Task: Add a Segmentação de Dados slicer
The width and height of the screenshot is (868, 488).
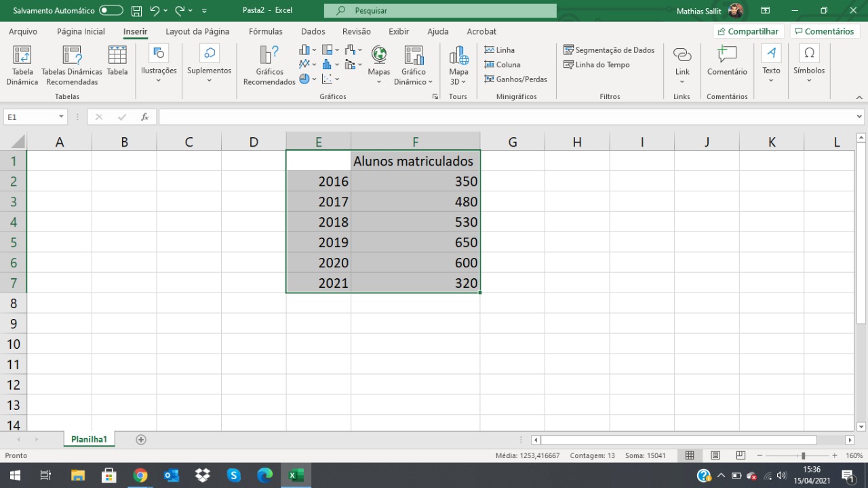Action: click(609, 50)
